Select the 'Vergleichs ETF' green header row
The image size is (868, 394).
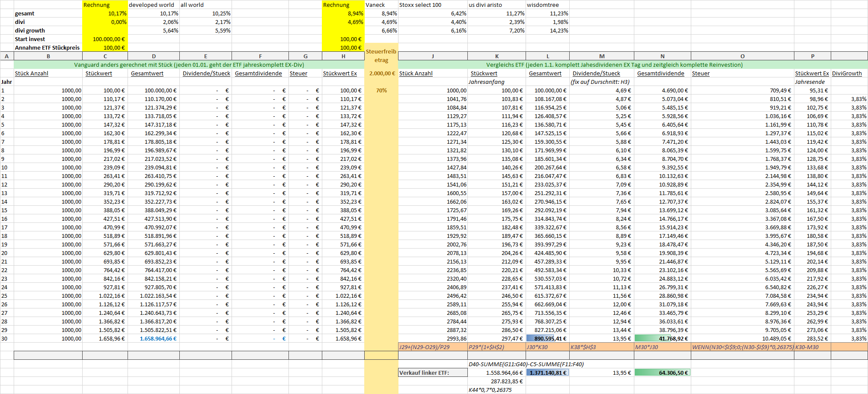(x=614, y=65)
